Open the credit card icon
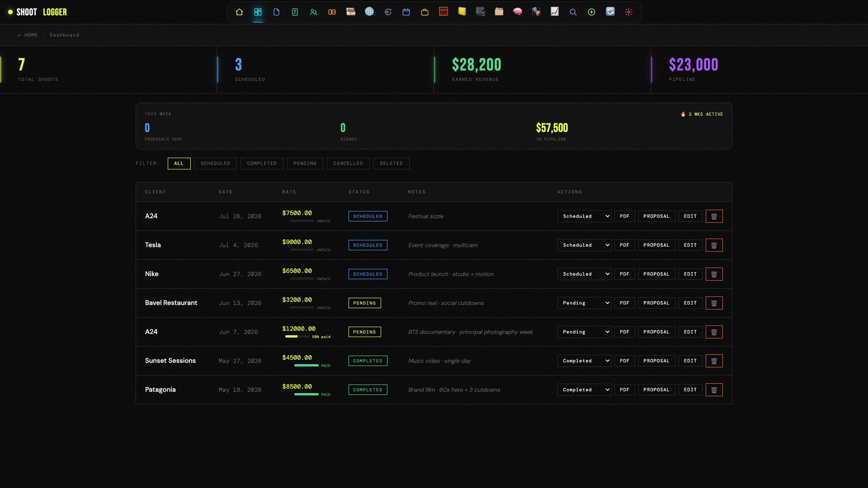The image size is (868, 488). pos(350,12)
